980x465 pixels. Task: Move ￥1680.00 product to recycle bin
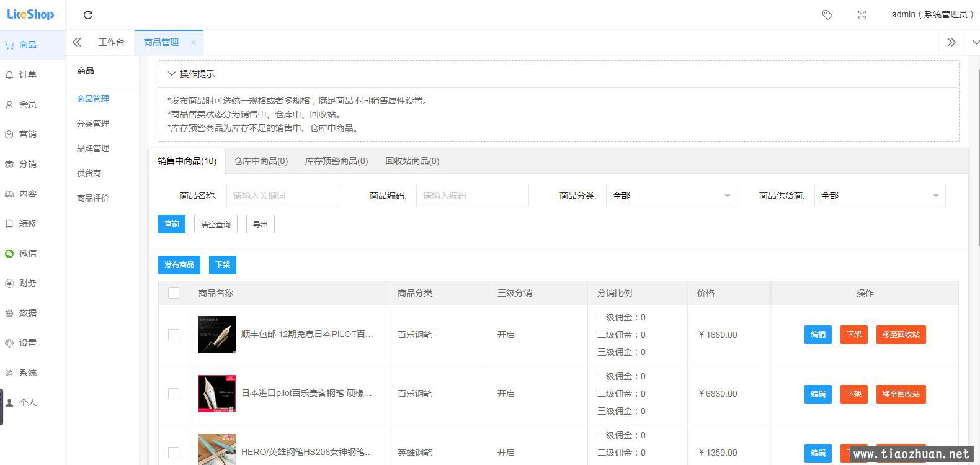pyautogui.click(x=901, y=335)
